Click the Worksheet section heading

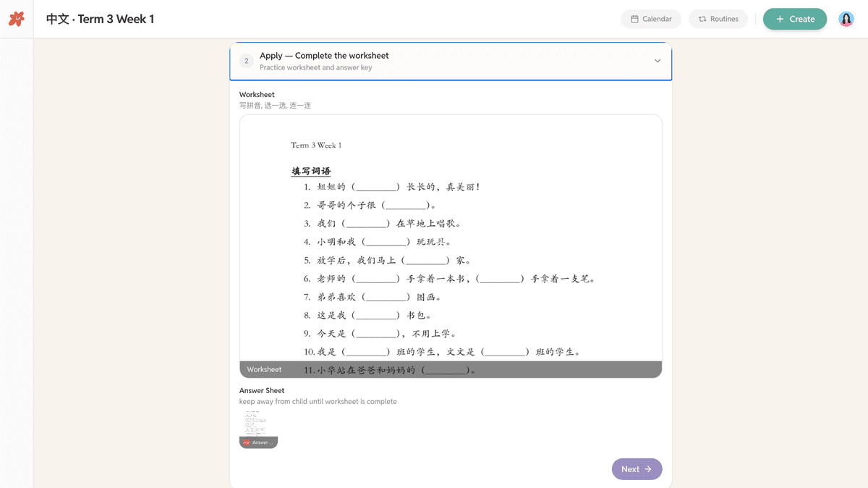click(257, 94)
